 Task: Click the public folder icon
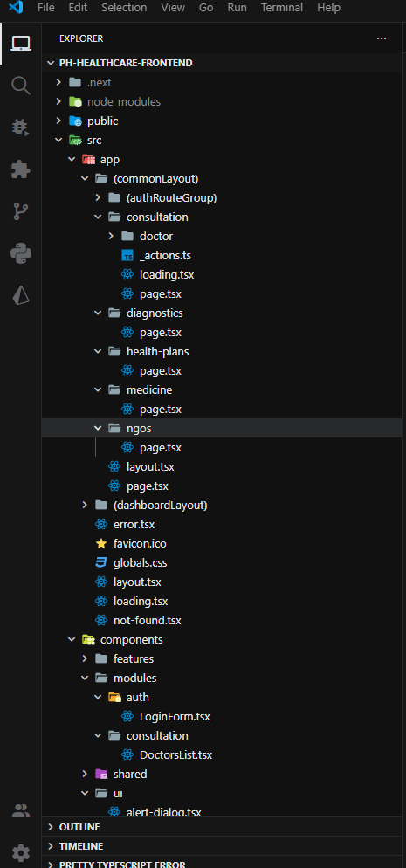click(75, 121)
